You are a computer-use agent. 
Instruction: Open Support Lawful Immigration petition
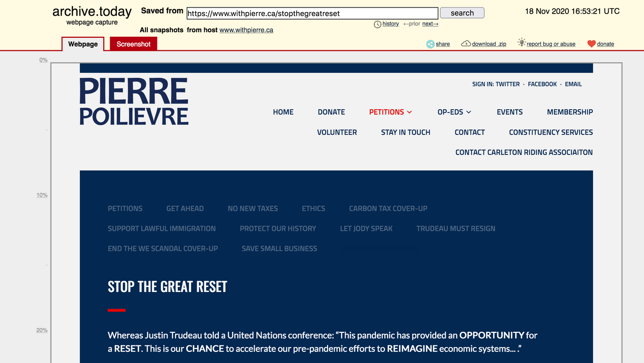(162, 228)
